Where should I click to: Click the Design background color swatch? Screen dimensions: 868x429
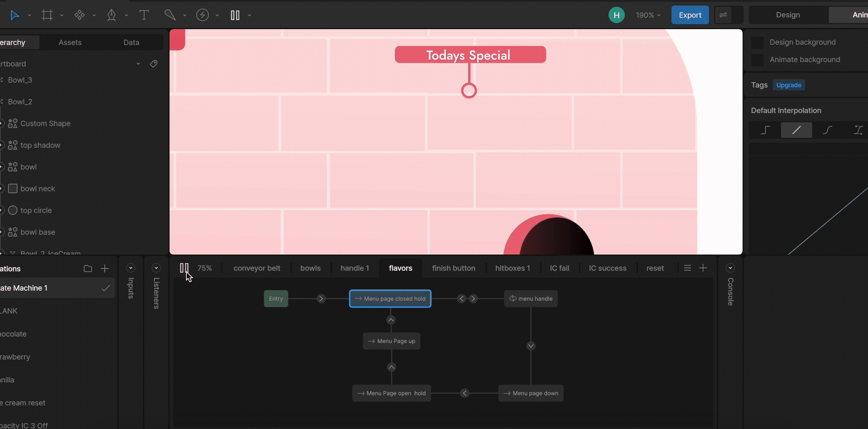757,42
